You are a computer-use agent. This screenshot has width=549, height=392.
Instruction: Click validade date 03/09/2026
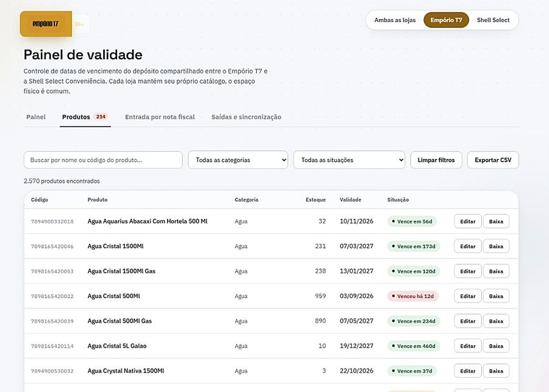356,296
